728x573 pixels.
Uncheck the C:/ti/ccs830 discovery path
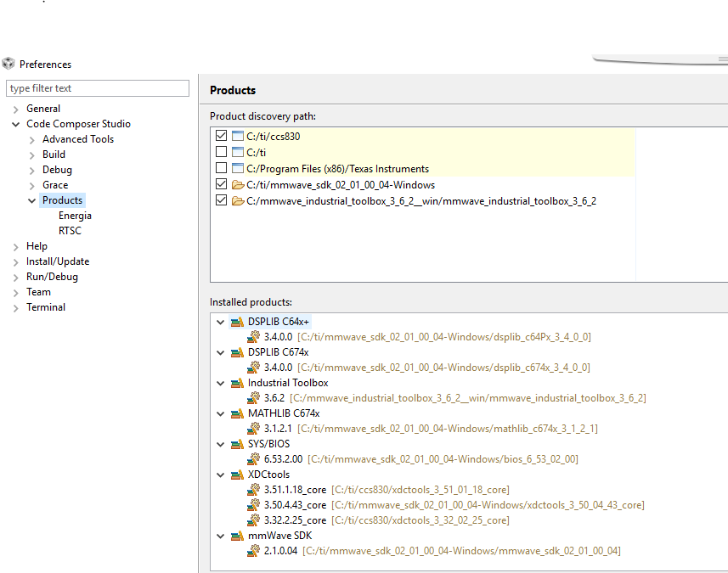(222, 136)
